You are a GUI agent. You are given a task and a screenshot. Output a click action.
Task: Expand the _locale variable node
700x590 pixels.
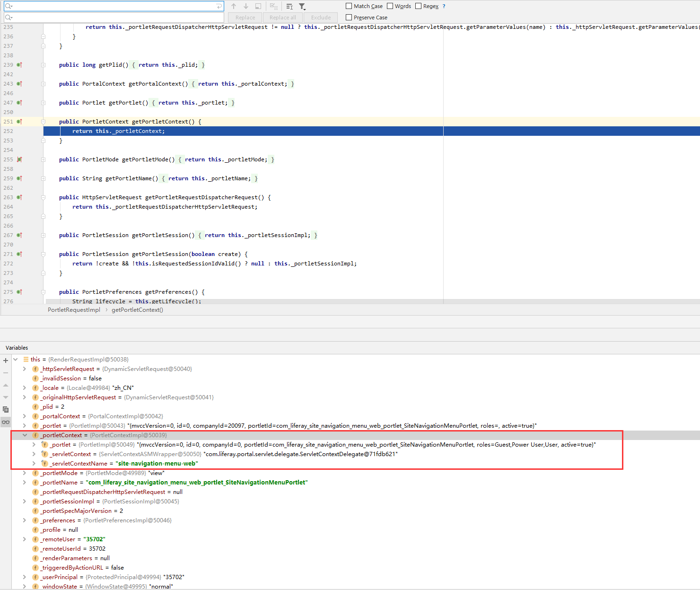(25, 388)
